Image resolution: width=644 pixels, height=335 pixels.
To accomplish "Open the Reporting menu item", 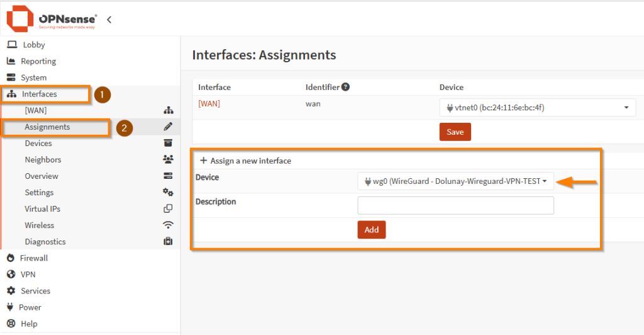I will [38, 61].
